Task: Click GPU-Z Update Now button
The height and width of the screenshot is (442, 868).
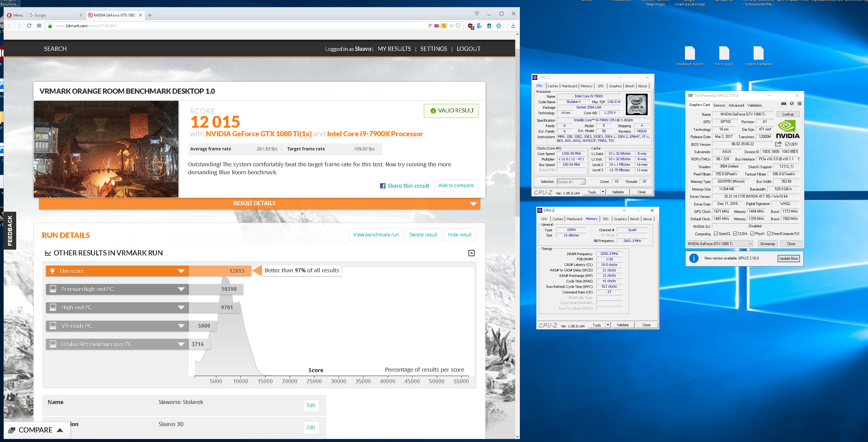Action: pos(789,258)
